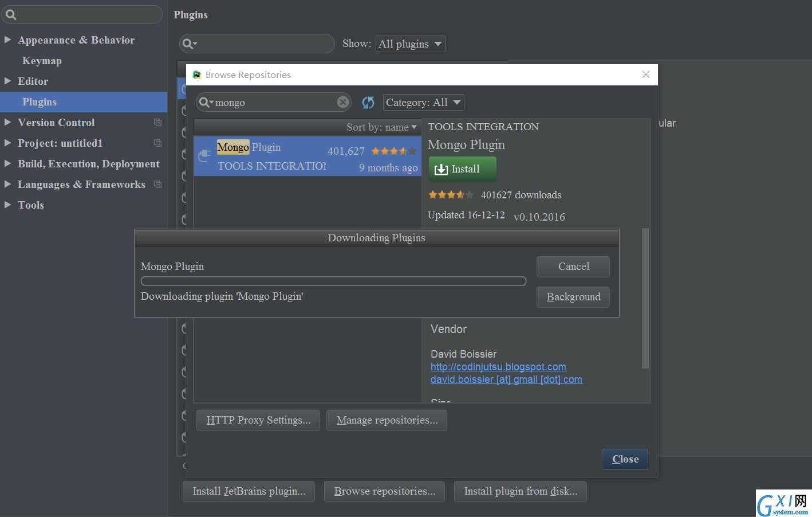Viewport: 812px width, 517px height.
Task: Click the Settings search magnifier icon
Action: (x=11, y=15)
